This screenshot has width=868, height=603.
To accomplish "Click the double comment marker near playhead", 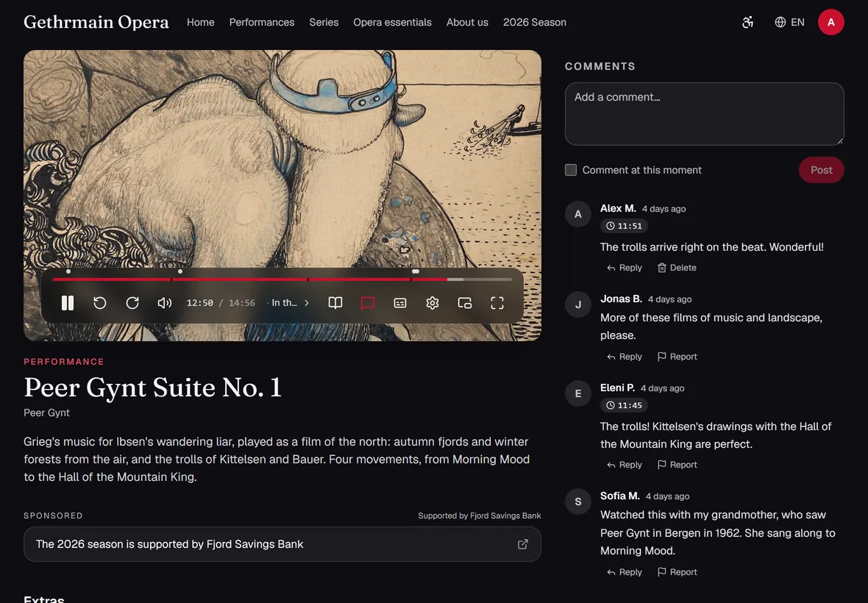I will (415, 271).
